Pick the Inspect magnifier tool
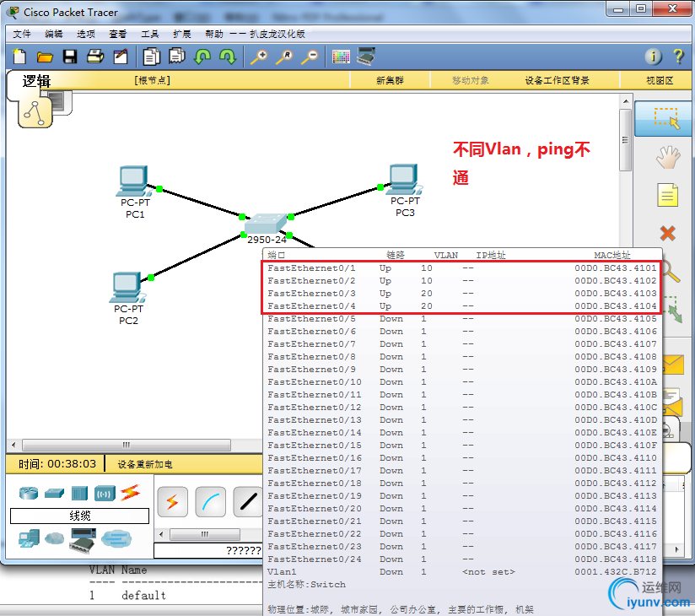This screenshot has width=695, height=616. [671, 272]
